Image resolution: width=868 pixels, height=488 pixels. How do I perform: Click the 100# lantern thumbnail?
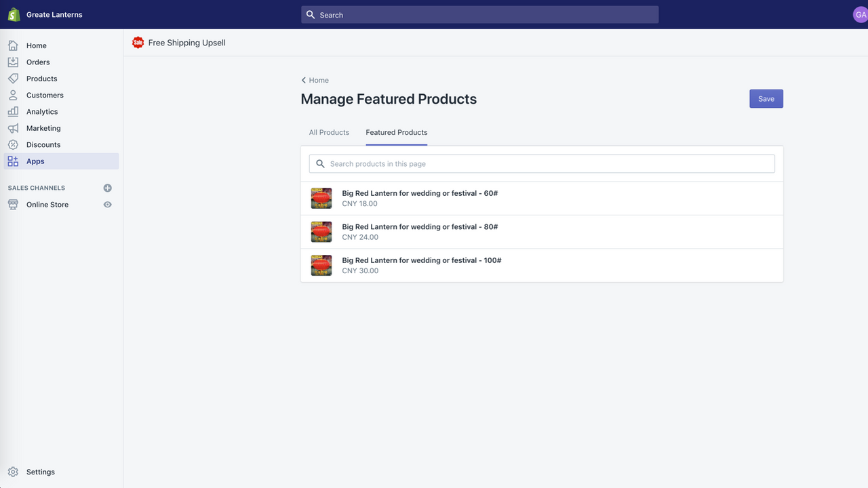(x=321, y=266)
